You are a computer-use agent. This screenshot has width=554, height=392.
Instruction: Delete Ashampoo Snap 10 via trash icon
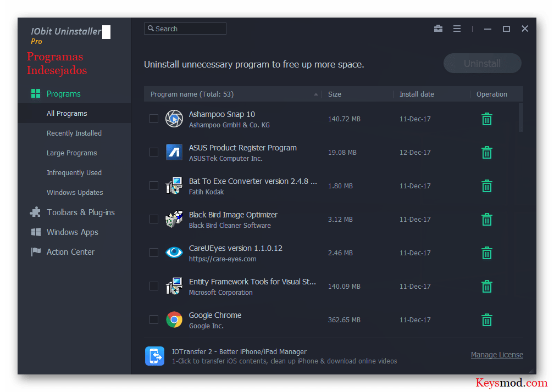486,119
